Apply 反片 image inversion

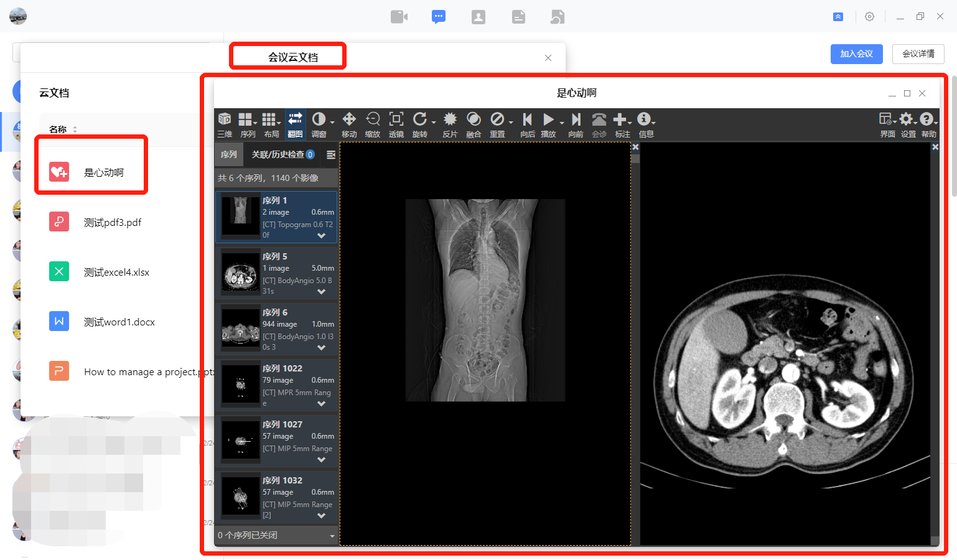click(450, 123)
